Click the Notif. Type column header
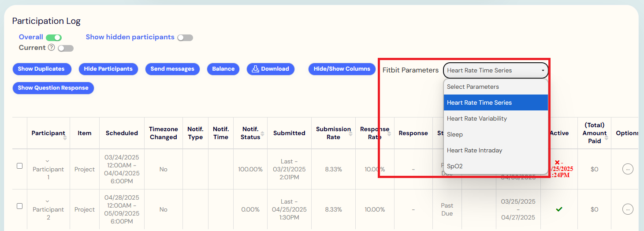644x231 pixels. (x=195, y=133)
